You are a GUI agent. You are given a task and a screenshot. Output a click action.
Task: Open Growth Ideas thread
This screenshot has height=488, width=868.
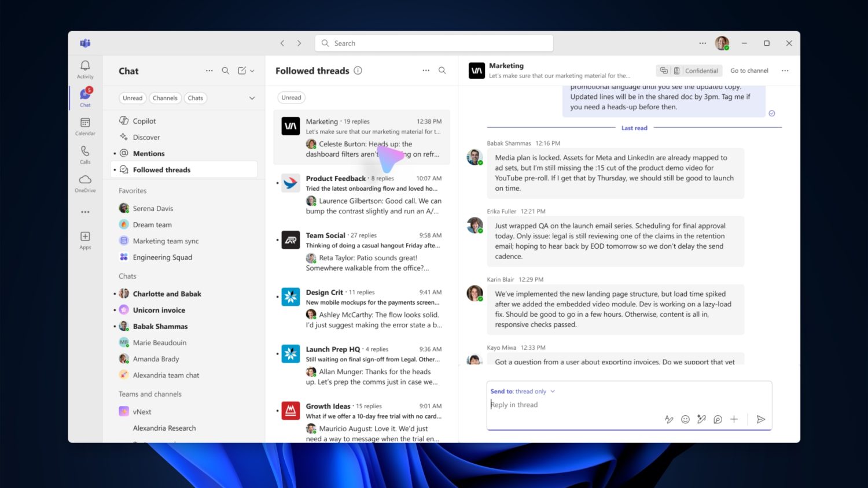(x=362, y=421)
